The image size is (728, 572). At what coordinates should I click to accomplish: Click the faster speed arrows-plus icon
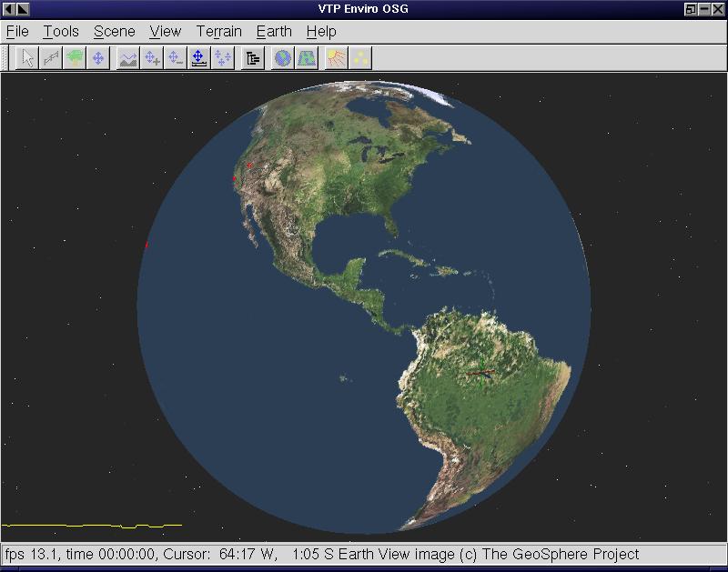[152, 58]
